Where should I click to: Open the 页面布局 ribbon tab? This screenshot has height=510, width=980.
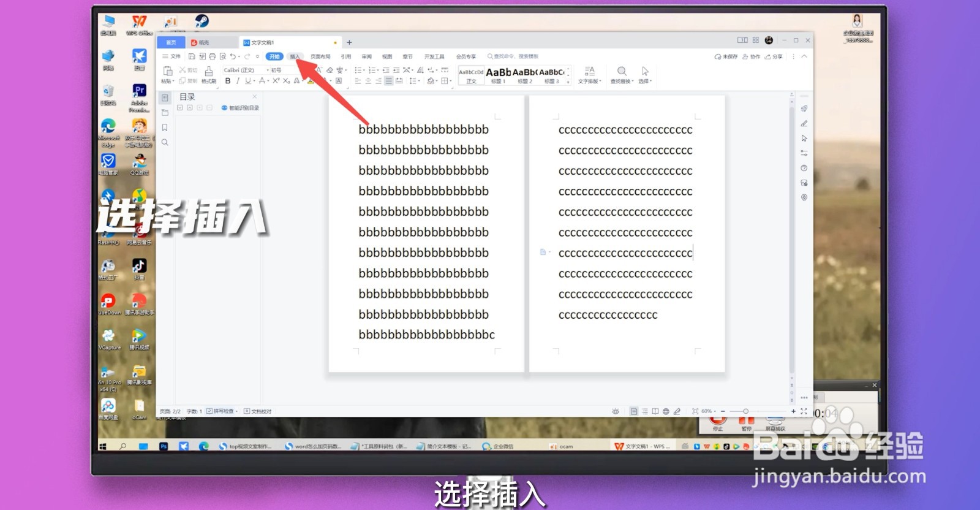click(x=320, y=56)
